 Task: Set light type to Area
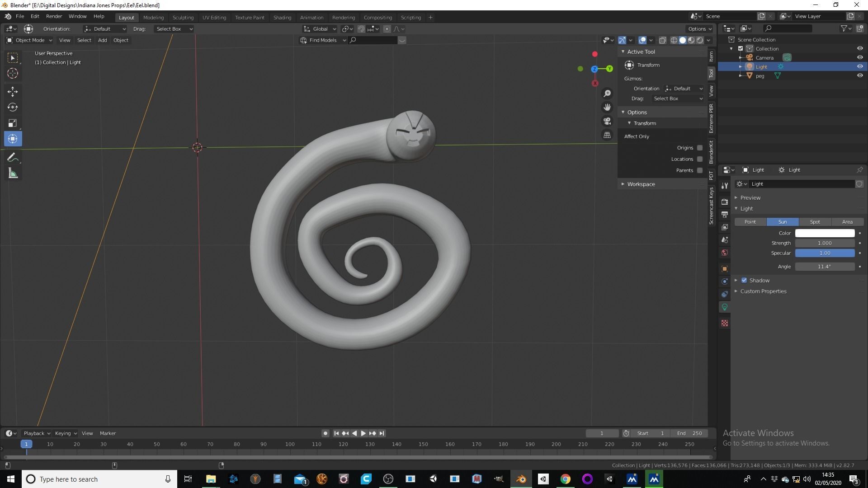pos(847,222)
